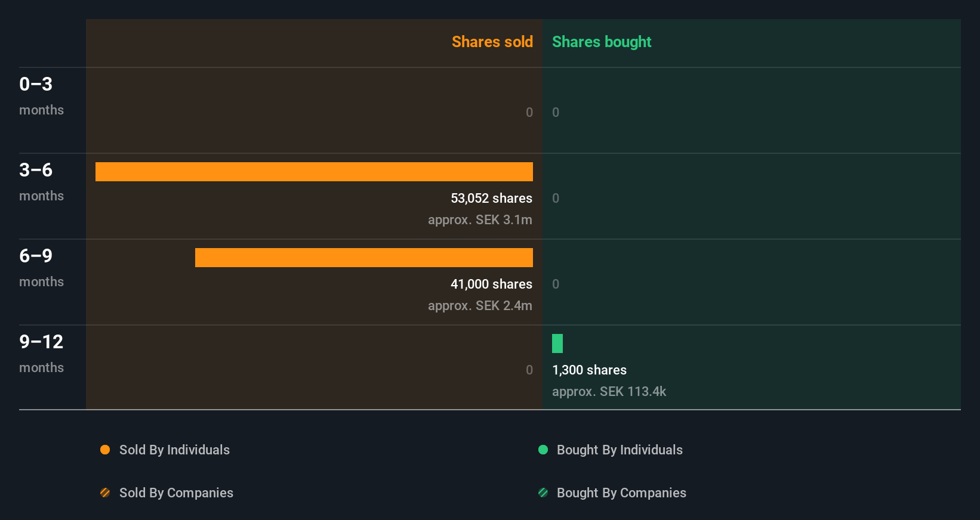Image resolution: width=980 pixels, height=520 pixels.
Task: Click the 9–12 months row label
Action: tap(42, 354)
